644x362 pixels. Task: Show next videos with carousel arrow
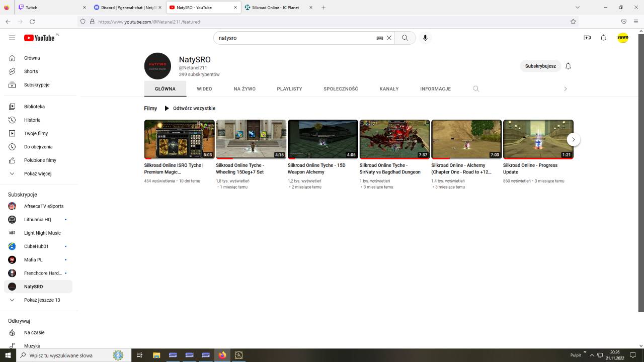click(574, 139)
